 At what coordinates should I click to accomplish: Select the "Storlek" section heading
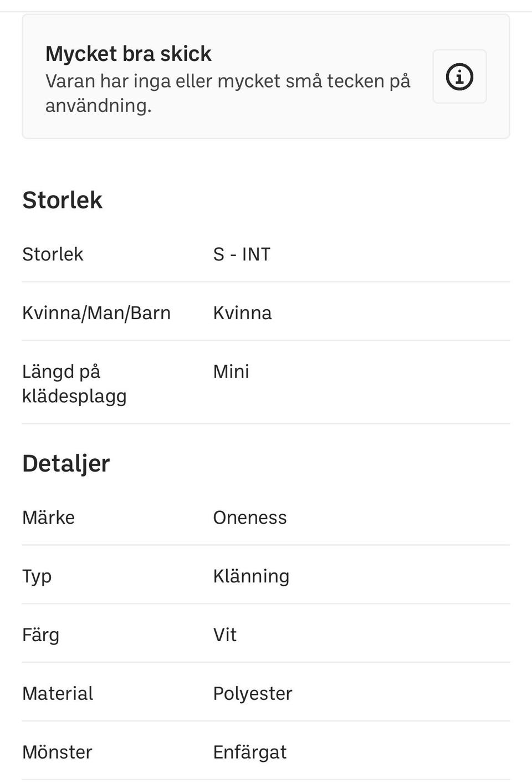click(62, 200)
